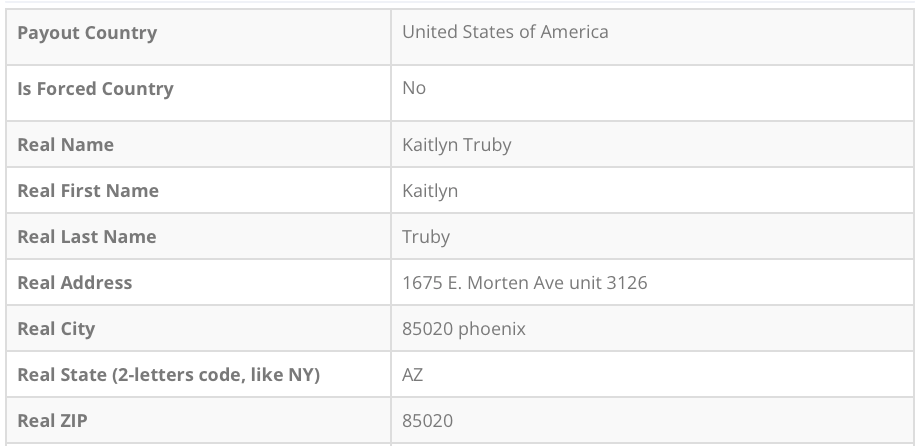Screen dimensions: 916x446
Task: Click the word phoenix in Real City
Action: pos(492,329)
